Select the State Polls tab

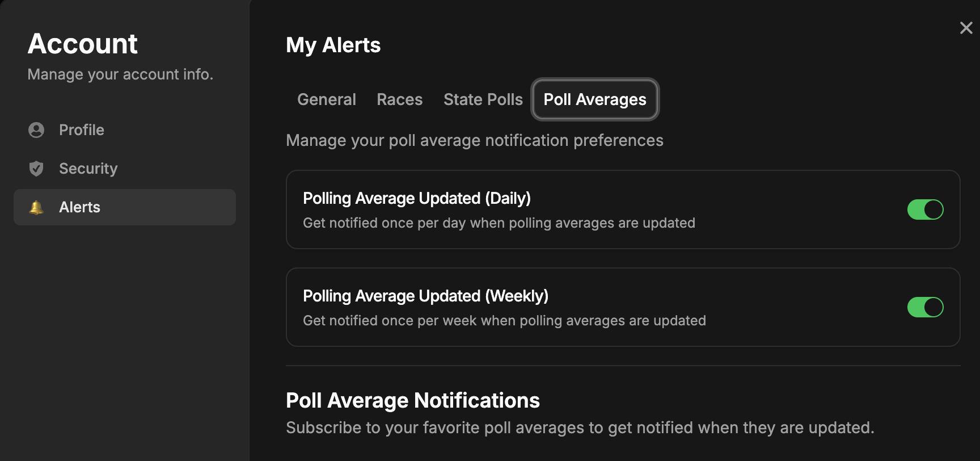point(483,99)
